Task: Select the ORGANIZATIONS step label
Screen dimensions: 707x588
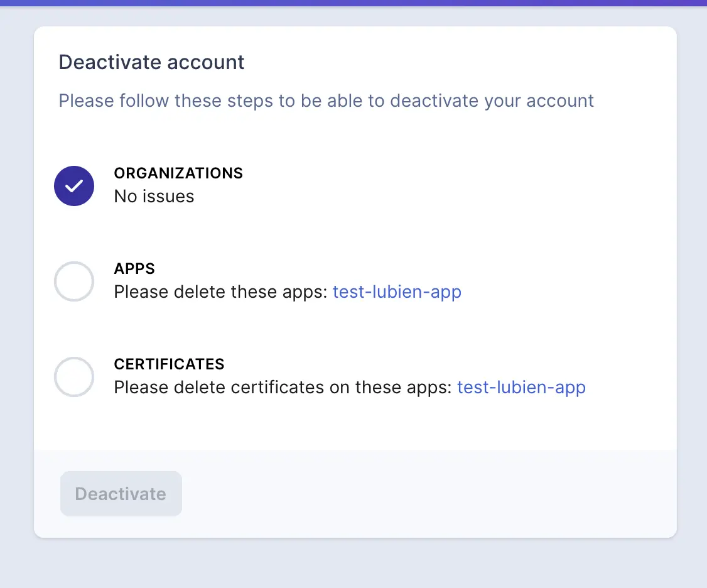Action: click(x=178, y=173)
